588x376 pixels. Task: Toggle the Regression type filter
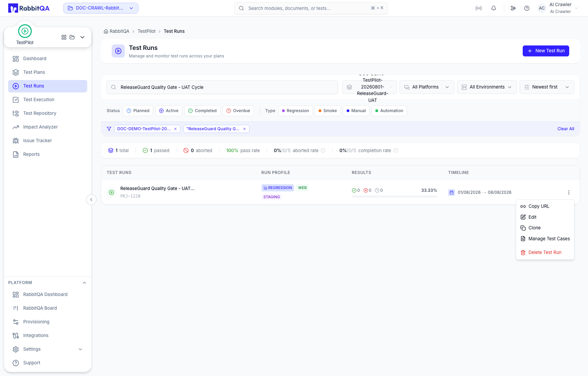coord(295,111)
